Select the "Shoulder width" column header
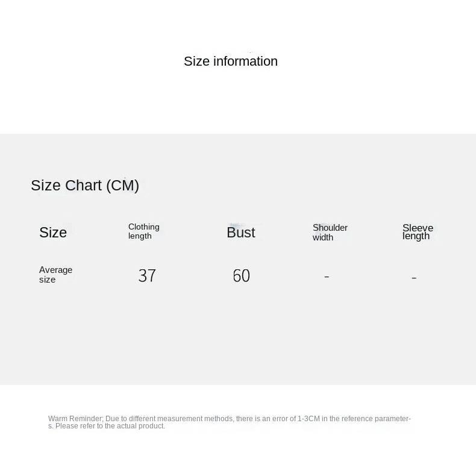Screen dimensions: 476x476 tap(330, 233)
